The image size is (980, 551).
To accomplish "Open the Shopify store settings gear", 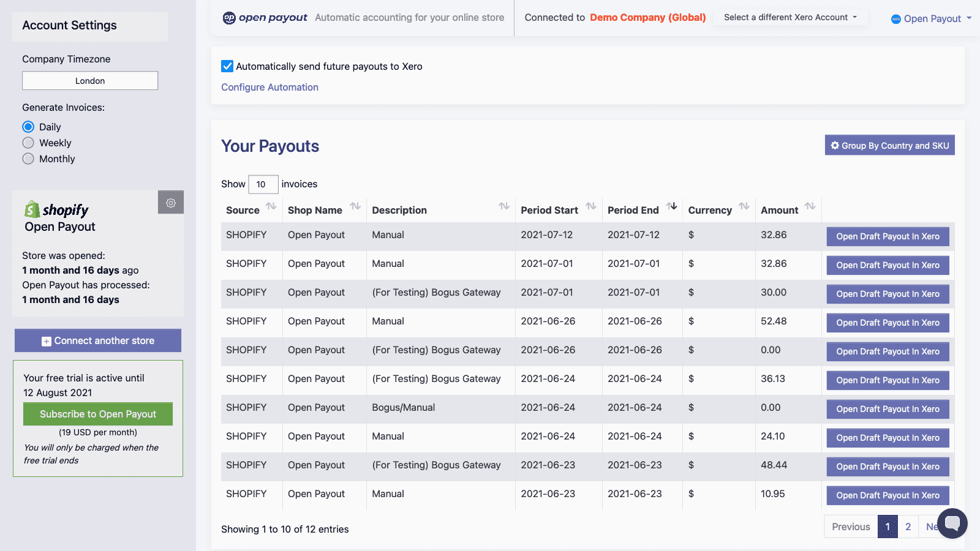I will pyautogui.click(x=171, y=202).
